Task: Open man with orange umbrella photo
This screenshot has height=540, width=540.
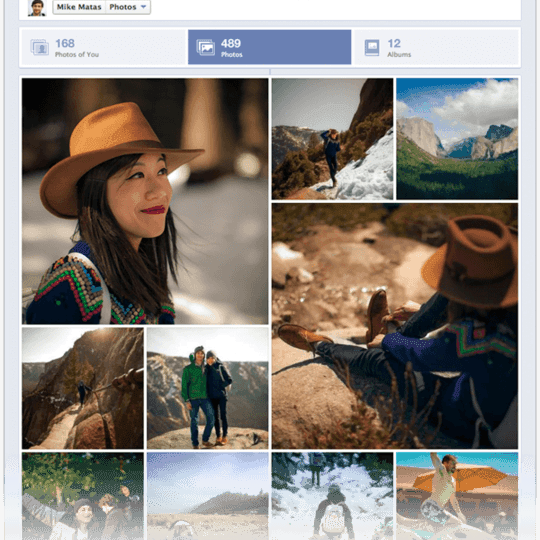Action: pyautogui.click(x=457, y=496)
